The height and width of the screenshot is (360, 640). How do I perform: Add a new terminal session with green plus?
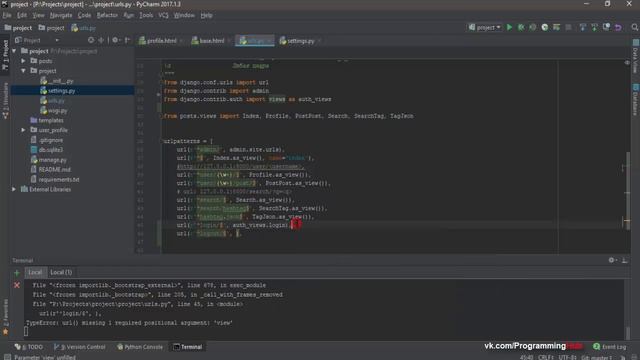click(17, 273)
